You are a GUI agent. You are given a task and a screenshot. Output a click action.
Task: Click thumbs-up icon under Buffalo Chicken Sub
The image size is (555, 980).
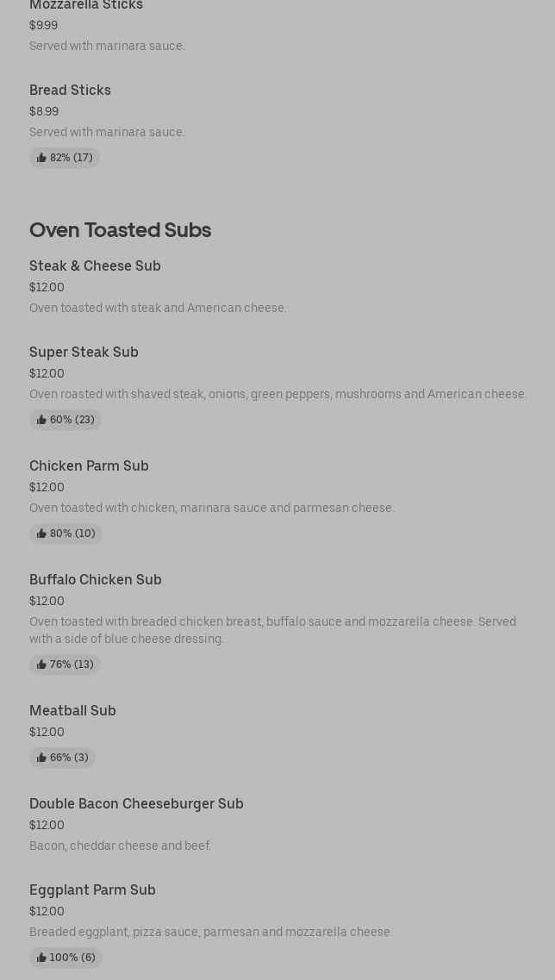41,665
